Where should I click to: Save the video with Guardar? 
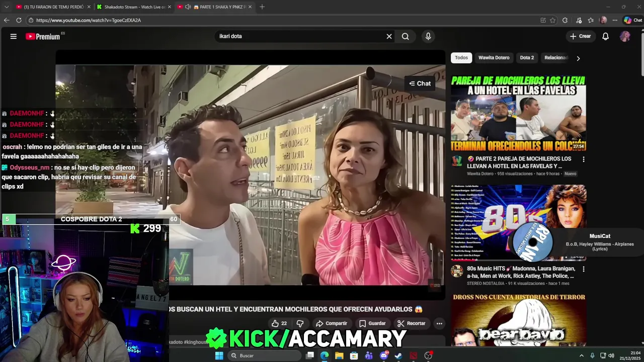pos(372,323)
